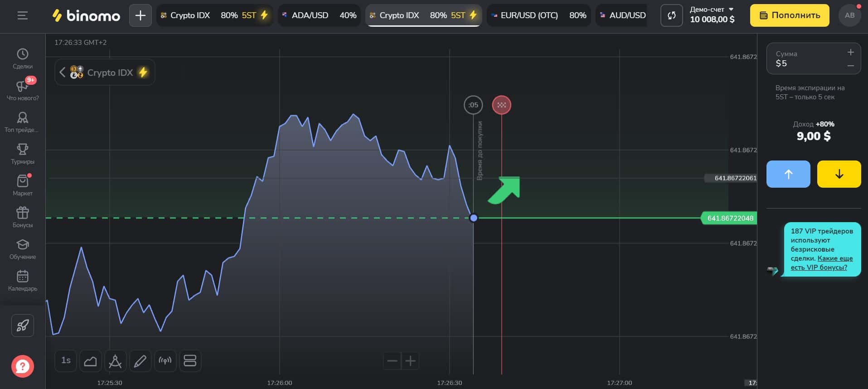The image size is (868, 389).
Task: Open 'Какие еще есть VIP бонусы?' link
Action: tap(822, 263)
